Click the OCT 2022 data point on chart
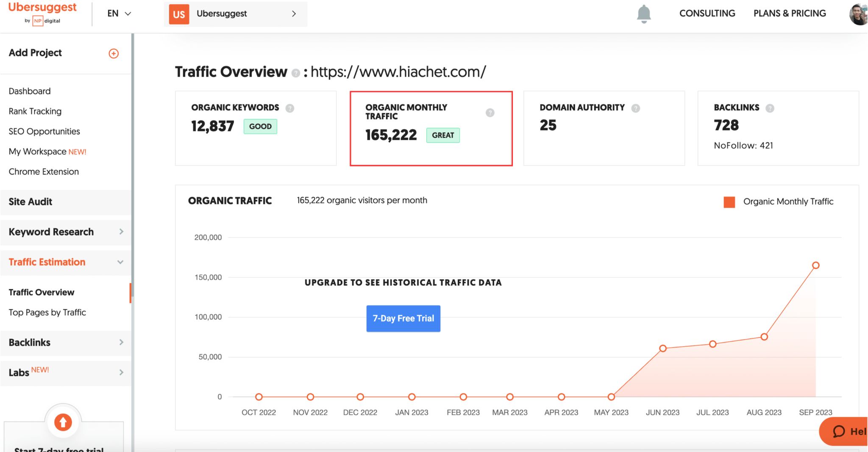 [259, 397]
